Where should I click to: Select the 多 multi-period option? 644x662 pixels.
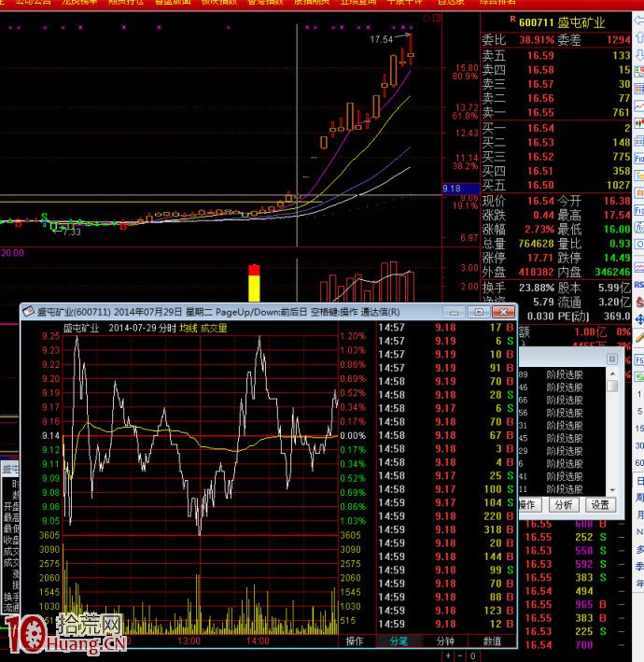639,549
